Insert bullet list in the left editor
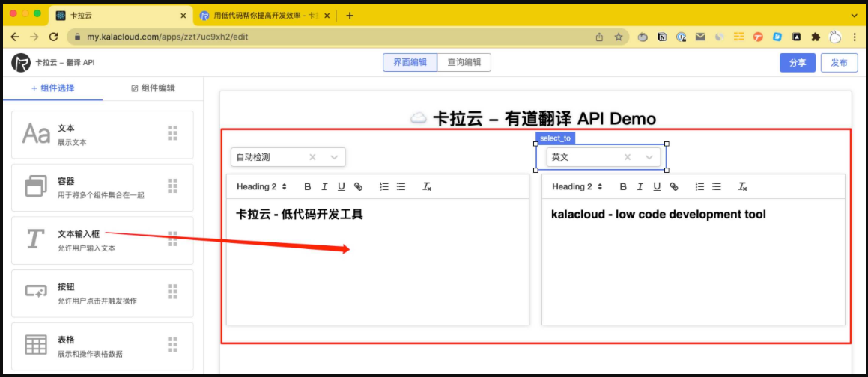 click(x=401, y=187)
